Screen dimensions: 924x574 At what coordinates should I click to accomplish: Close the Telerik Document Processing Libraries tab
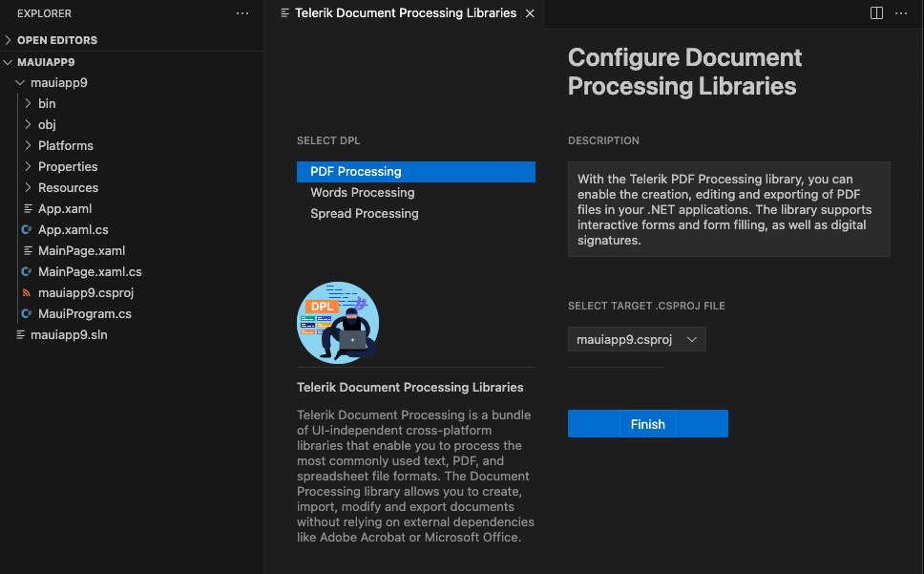pos(530,13)
